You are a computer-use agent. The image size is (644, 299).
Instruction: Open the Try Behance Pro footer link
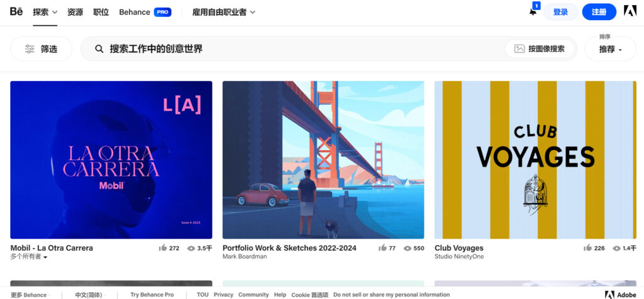tap(152, 295)
